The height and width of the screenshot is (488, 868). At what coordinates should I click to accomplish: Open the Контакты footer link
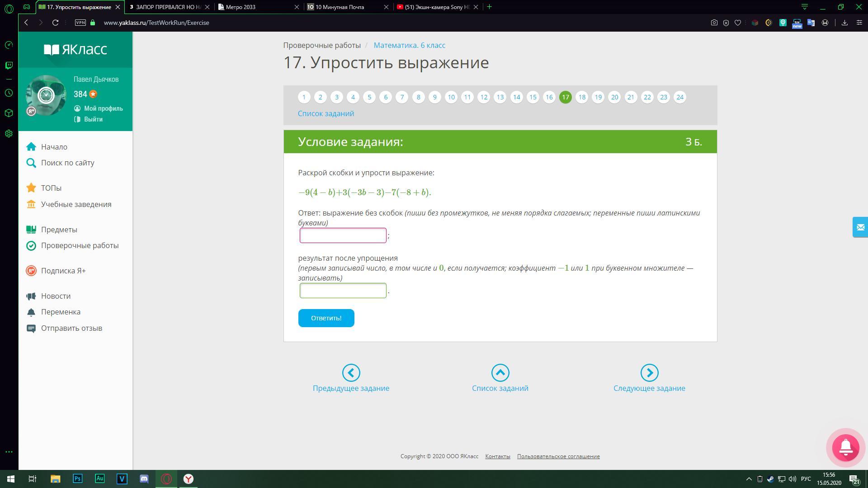click(498, 456)
